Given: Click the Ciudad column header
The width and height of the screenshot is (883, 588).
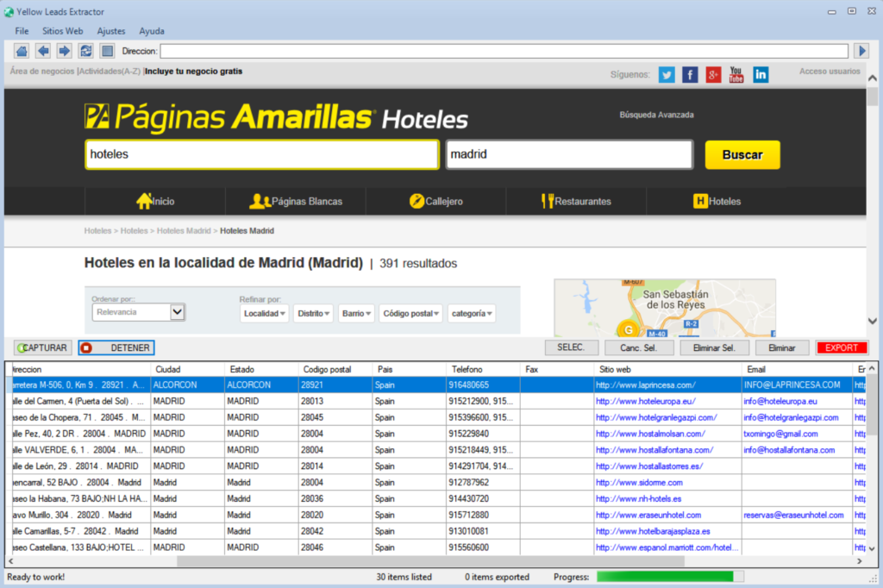Looking at the screenshot, I should coord(187,370).
